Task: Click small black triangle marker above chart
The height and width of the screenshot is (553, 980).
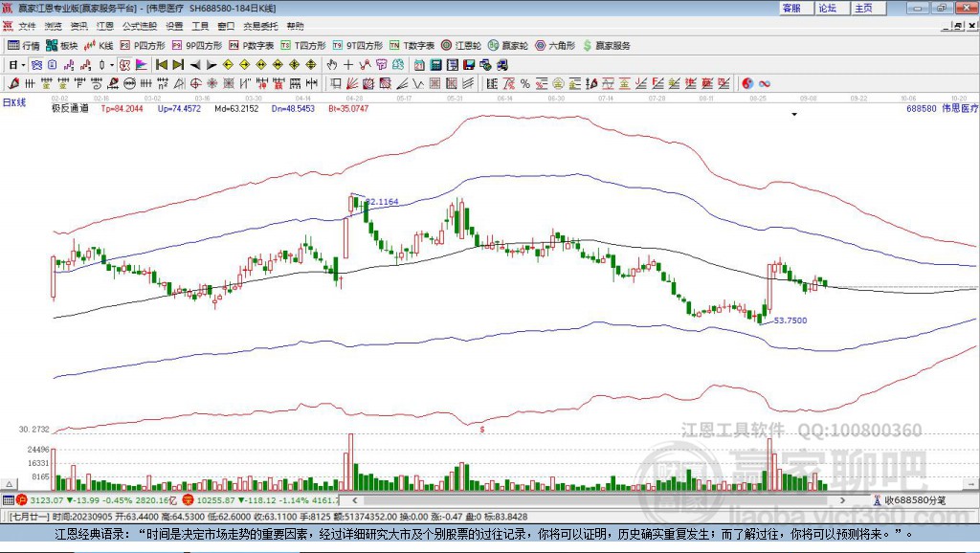Action: (x=794, y=115)
